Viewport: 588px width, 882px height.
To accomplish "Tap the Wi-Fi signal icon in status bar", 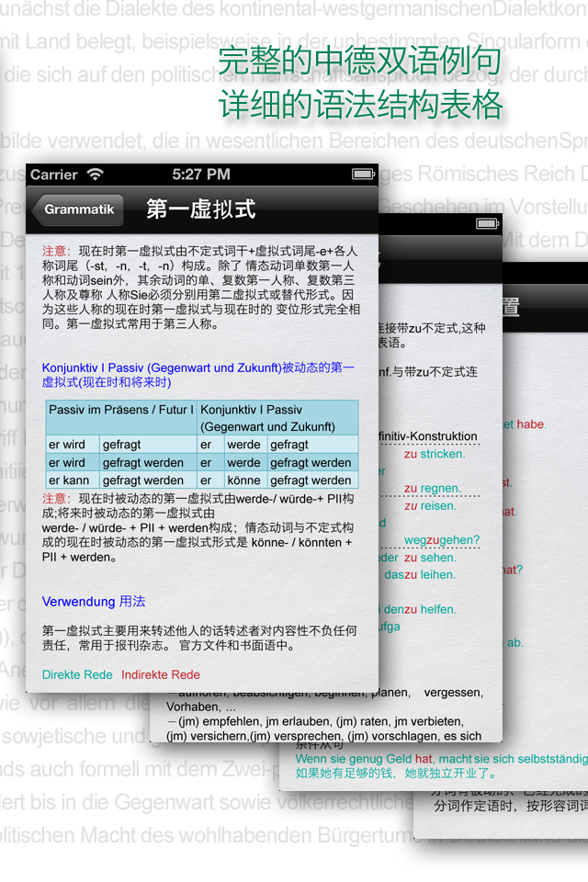I will click(95, 175).
